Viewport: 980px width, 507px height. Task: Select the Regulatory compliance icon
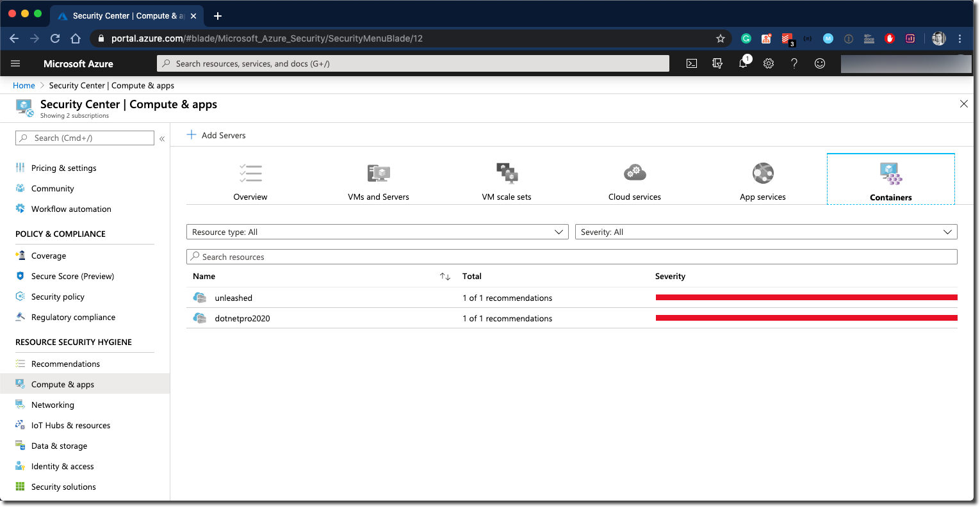(21, 317)
